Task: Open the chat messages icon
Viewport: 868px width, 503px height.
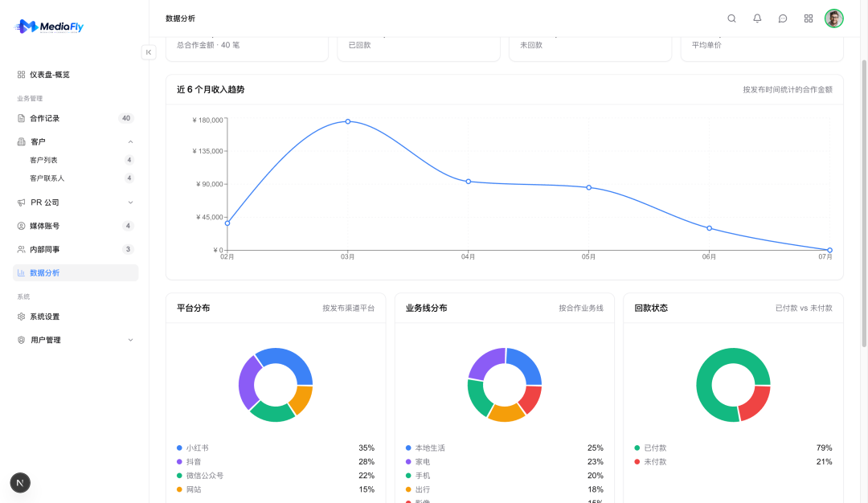Action: point(783,18)
